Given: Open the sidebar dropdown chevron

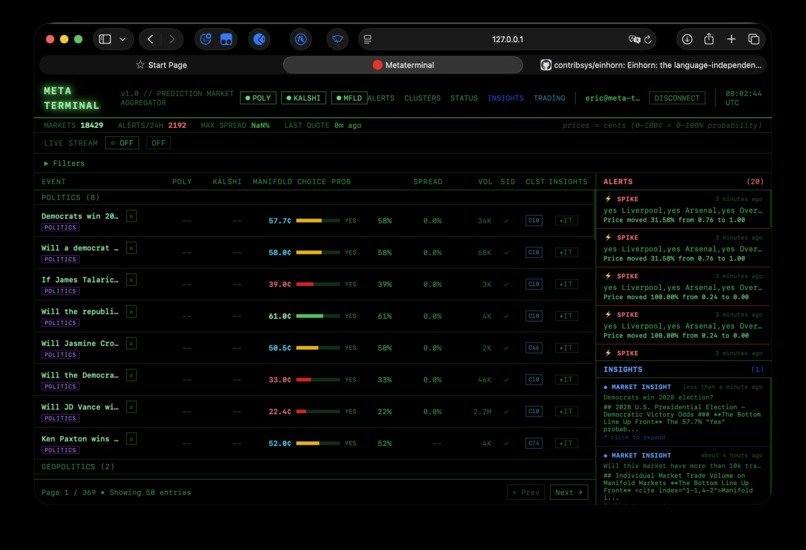Looking at the screenshot, I should 122,39.
